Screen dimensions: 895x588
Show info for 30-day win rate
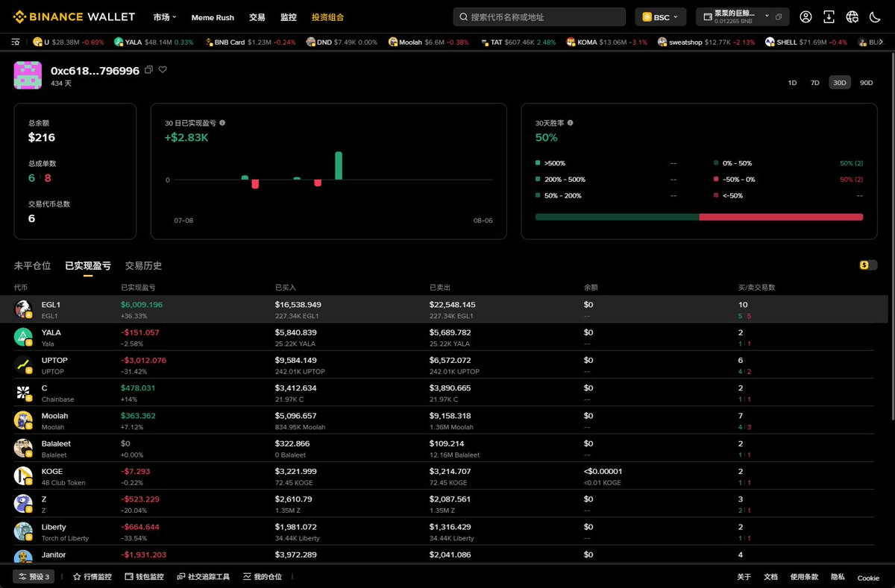pos(570,123)
